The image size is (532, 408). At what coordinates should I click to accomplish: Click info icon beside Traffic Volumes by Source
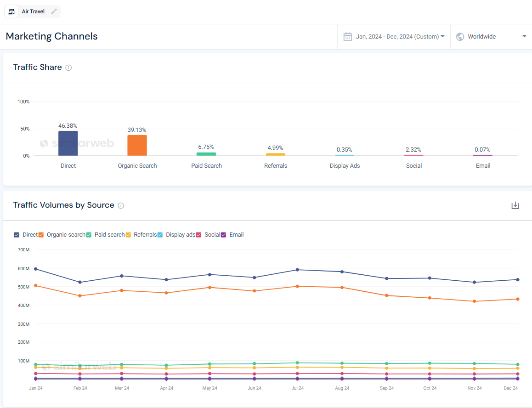click(x=121, y=205)
